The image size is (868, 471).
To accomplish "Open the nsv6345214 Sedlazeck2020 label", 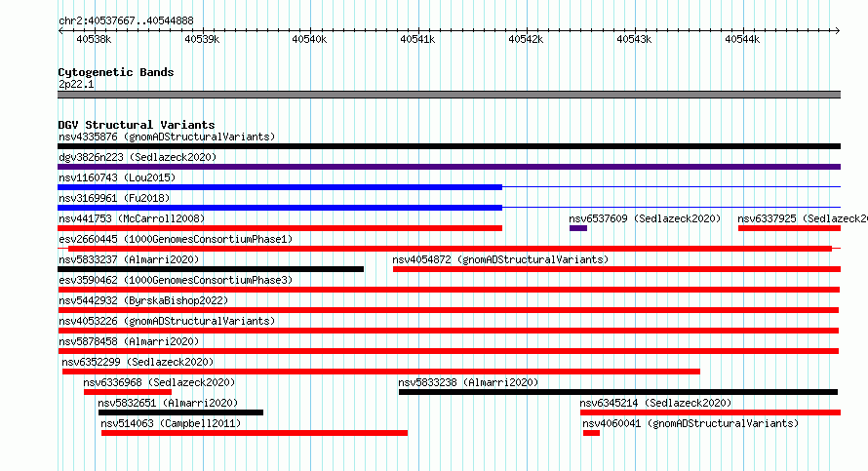I will coord(655,403).
